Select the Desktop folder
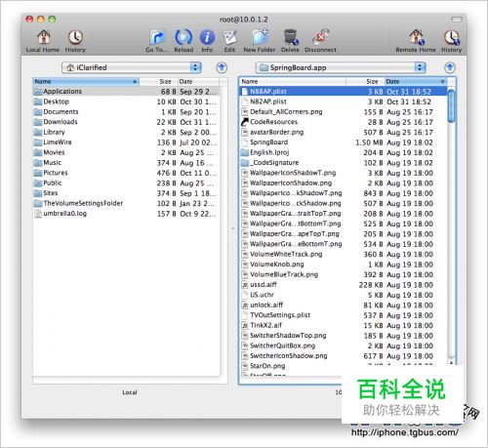The height and width of the screenshot is (448, 488). (x=126, y=102)
